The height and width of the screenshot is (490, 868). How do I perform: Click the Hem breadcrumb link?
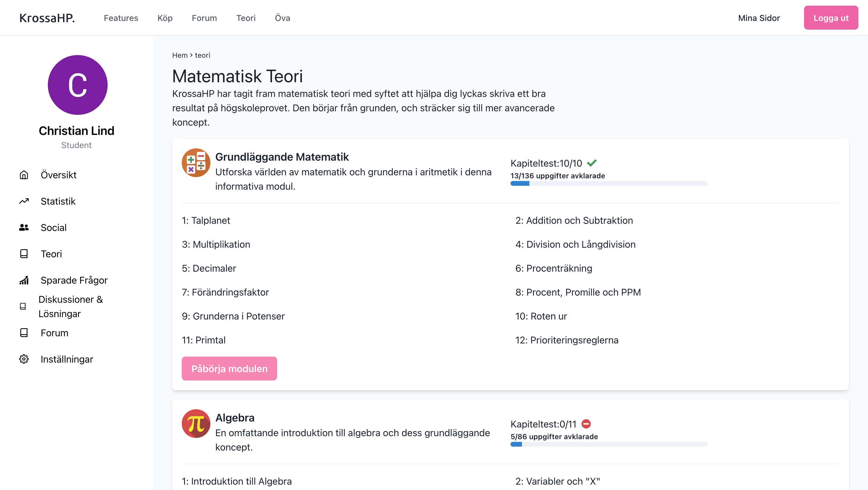[180, 55]
